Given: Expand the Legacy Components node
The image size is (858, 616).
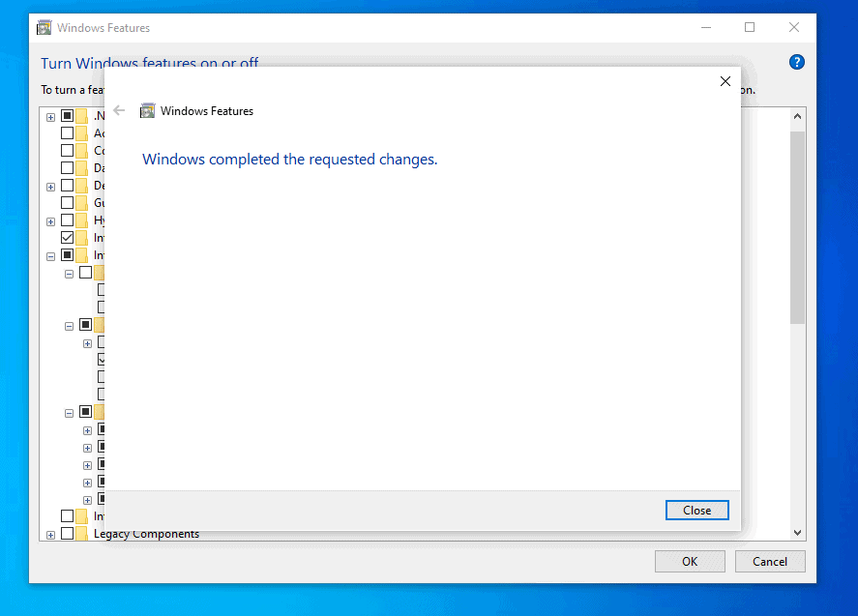Looking at the screenshot, I should [51, 535].
